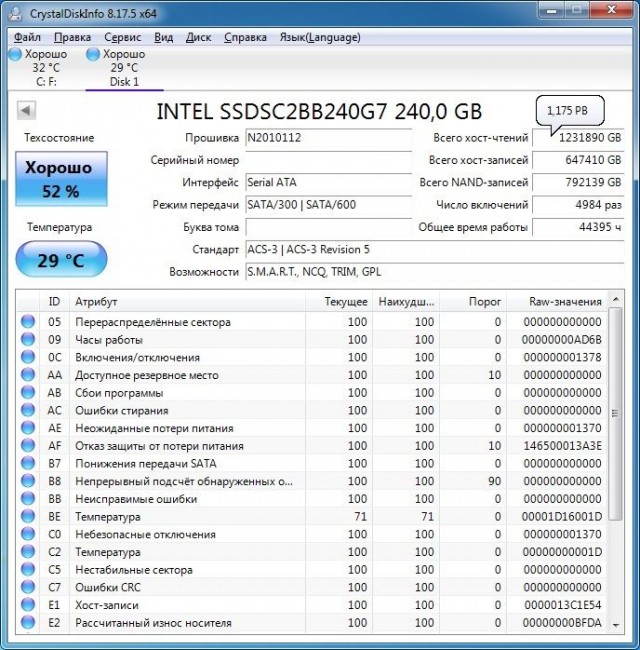Open the Язык(Language) menu
The width and height of the screenshot is (640, 650).
320,37
